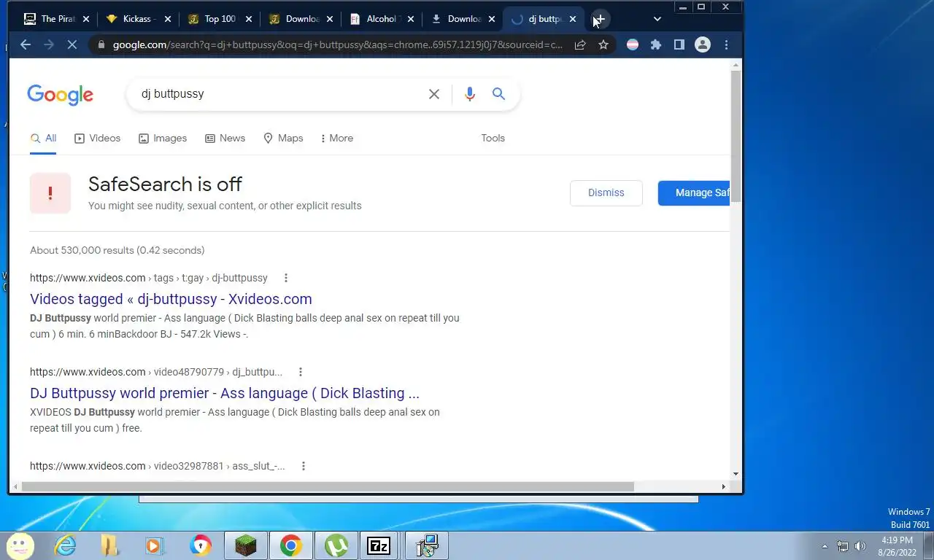This screenshot has width=934, height=560.
Task: Close the active dj butt tab
Action: [572, 19]
